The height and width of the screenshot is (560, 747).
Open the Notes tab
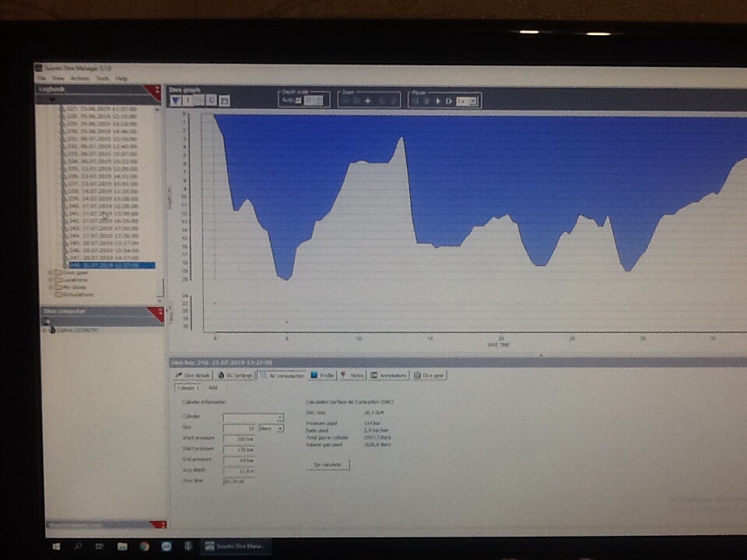tap(352, 375)
